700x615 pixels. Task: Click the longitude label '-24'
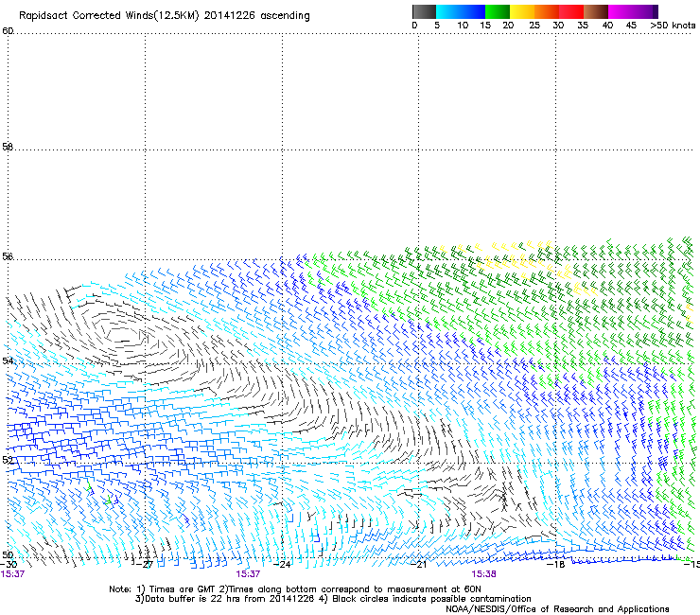tap(282, 565)
